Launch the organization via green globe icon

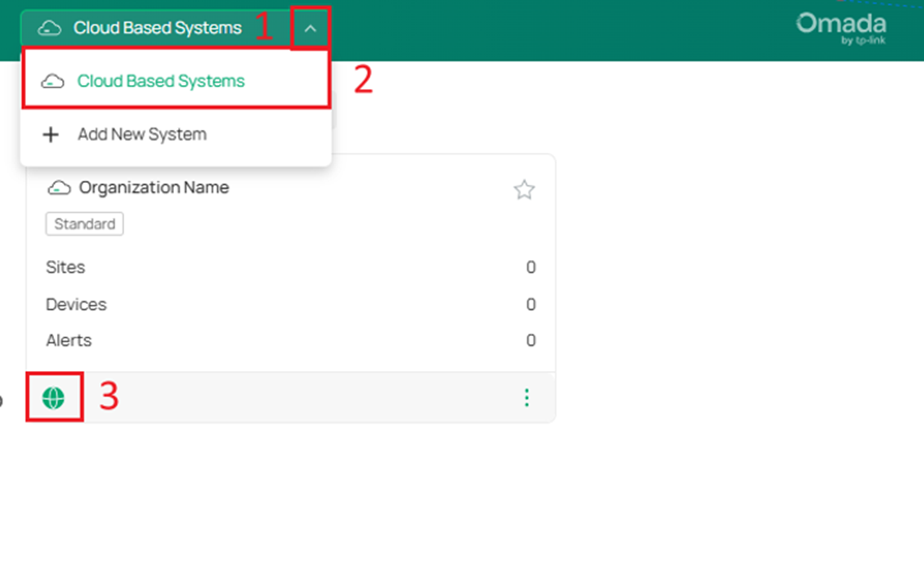coord(53,398)
